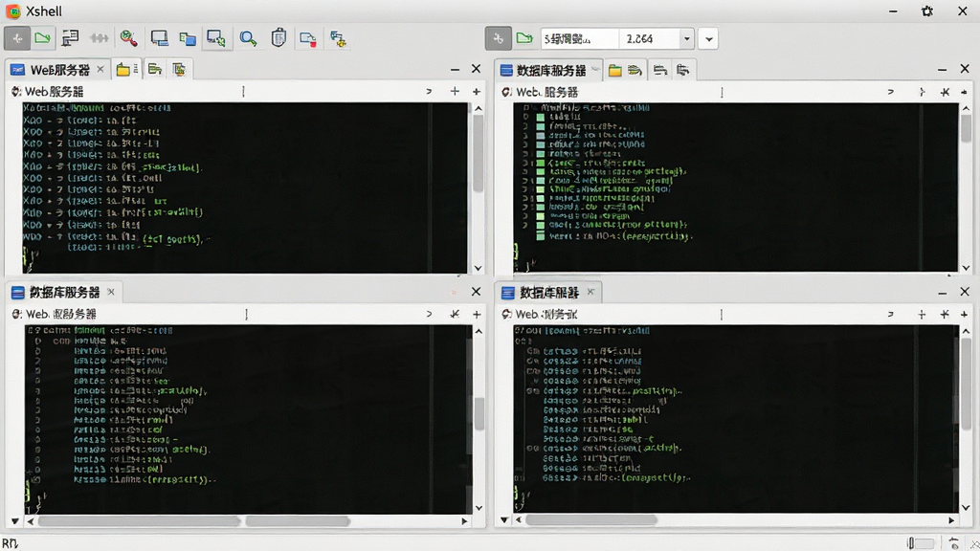Image resolution: width=980 pixels, height=551 pixels.
Task: Close the Web服务器 tab with its X
Action: point(100,69)
